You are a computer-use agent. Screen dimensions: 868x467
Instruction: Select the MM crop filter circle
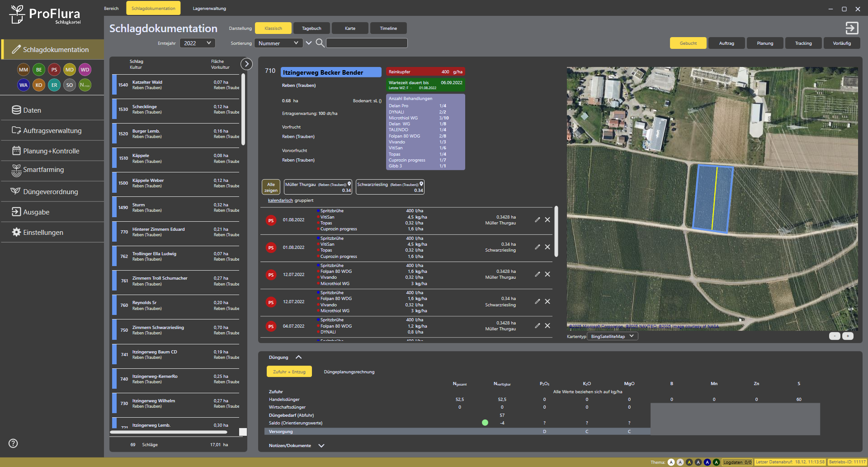tap(24, 70)
